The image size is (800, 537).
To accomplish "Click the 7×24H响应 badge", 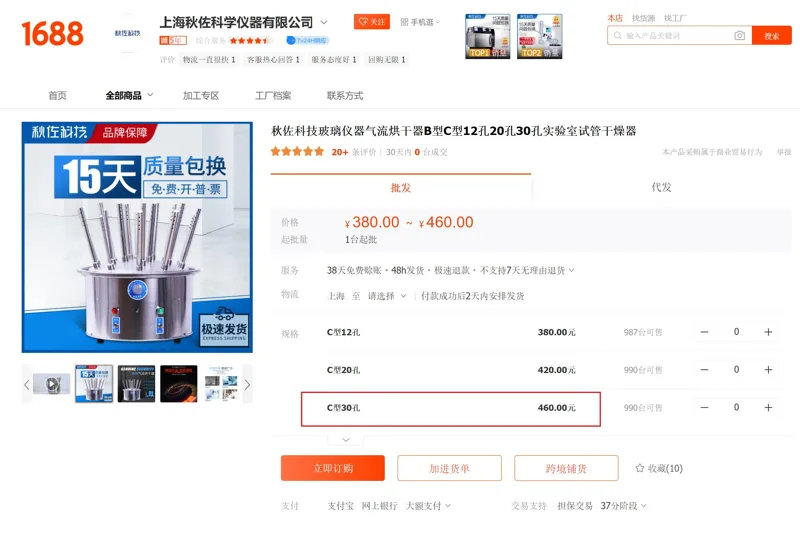I will 308,40.
